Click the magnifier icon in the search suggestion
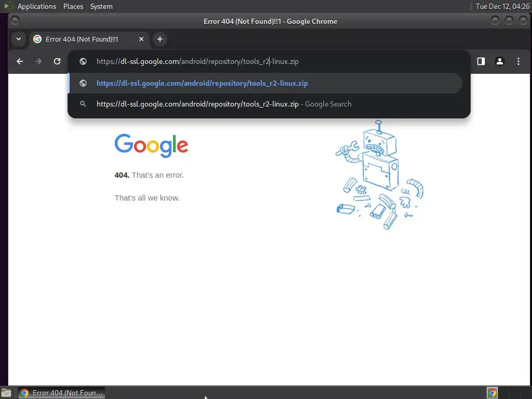532x399 pixels. 83,104
